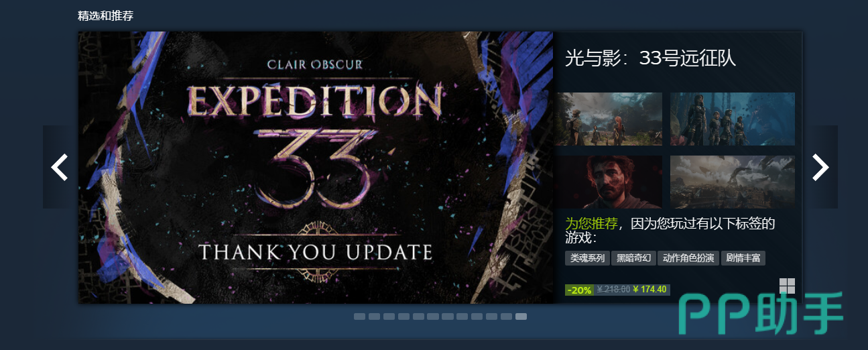Open the 光与影：33号远征队 game title
The width and height of the screenshot is (868, 350).
pyautogui.click(x=650, y=58)
